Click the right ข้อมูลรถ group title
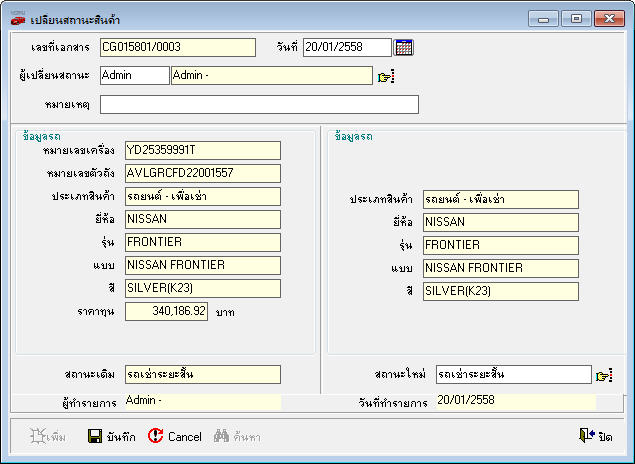The image size is (635, 464). click(354, 136)
